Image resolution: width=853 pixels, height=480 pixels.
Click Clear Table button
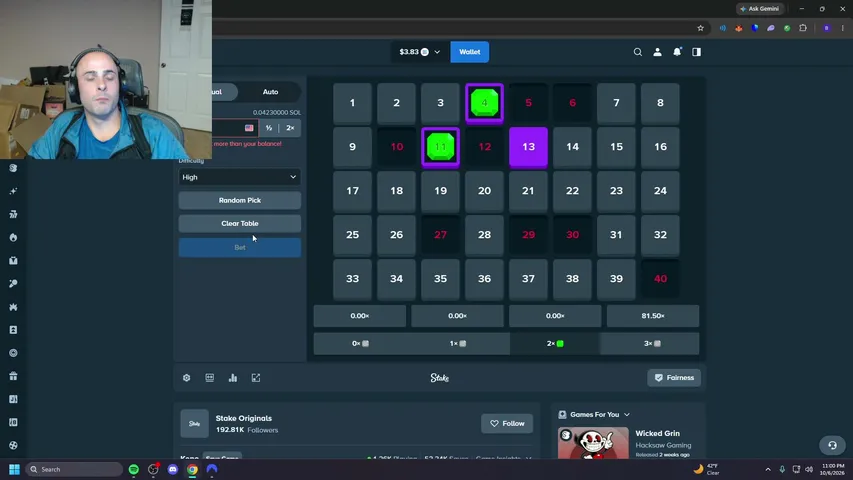click(239, 224)
